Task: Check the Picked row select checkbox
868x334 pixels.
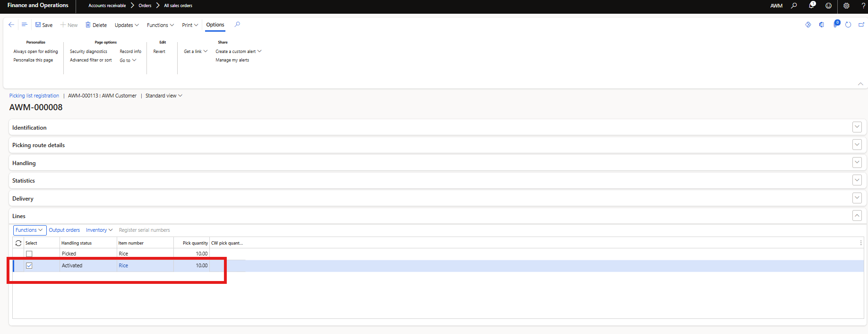Action: (29, 254)
